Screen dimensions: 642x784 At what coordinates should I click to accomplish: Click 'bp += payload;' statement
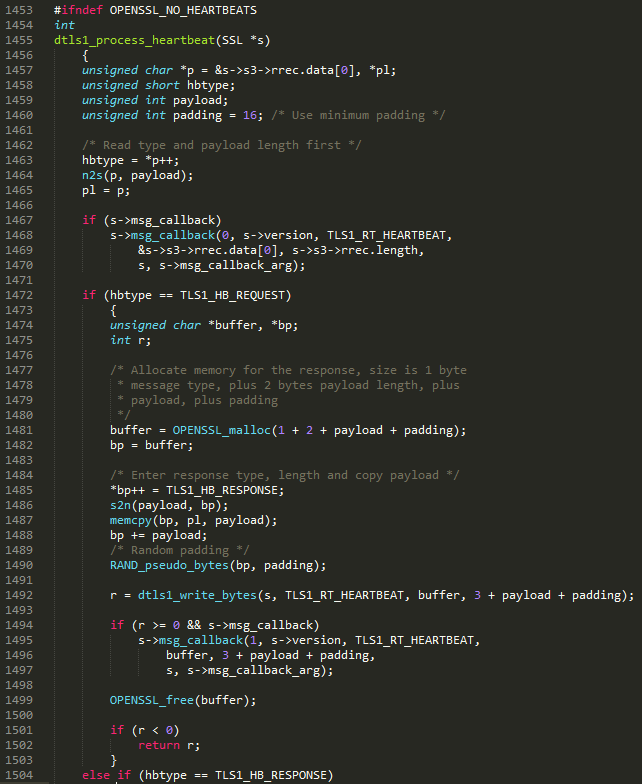tap(158, 536)
